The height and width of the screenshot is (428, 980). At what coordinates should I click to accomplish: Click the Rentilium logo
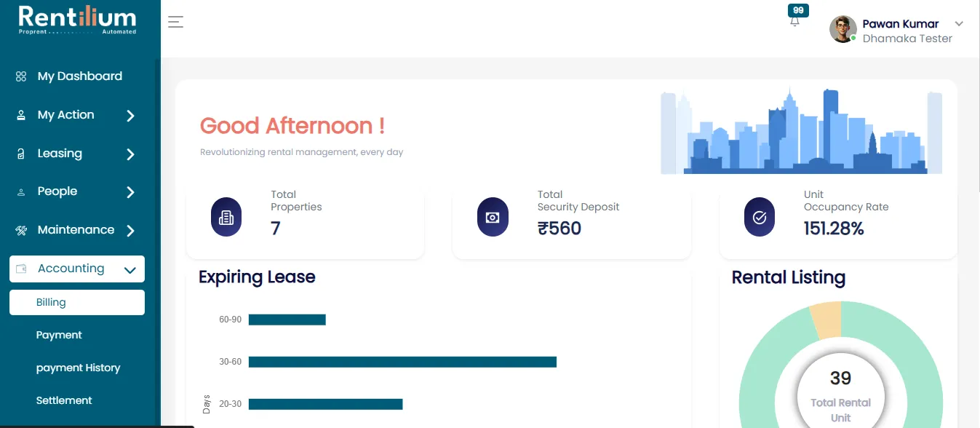coord(77,20)
